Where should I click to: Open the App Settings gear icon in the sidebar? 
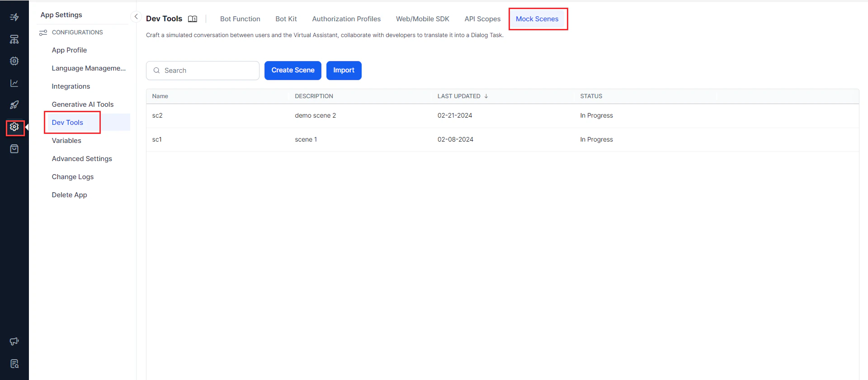14,127
